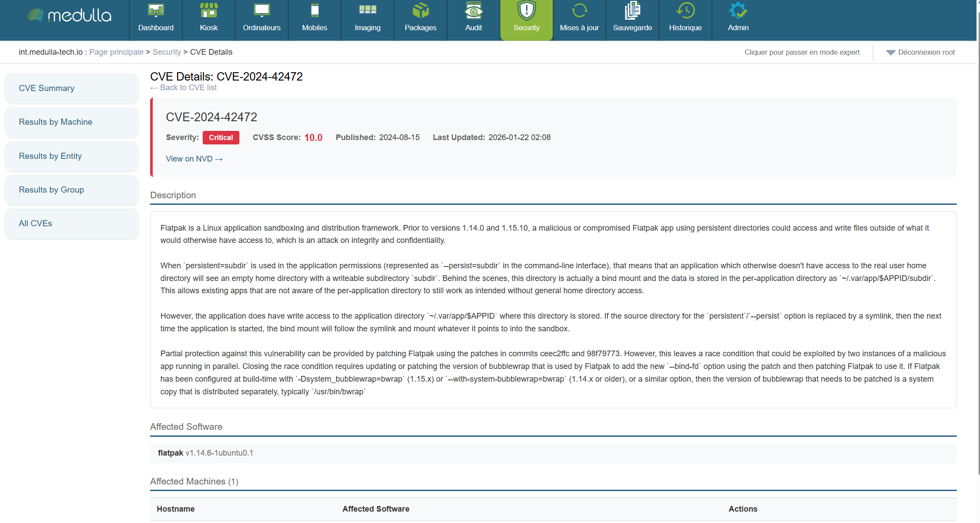The width and height of the screenshot is (980, 523).
Task: Click the Packages box icon
Action: (420, 11)
